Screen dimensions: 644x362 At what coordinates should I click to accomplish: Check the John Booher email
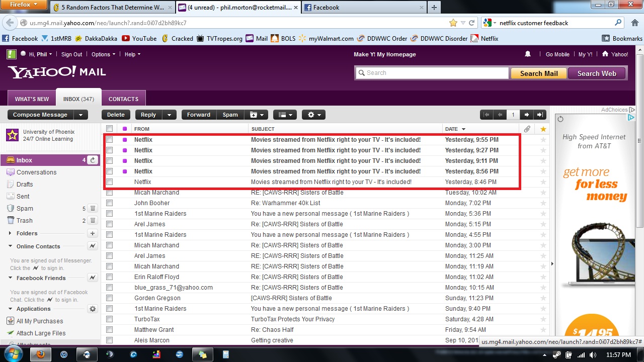[110, 203]
